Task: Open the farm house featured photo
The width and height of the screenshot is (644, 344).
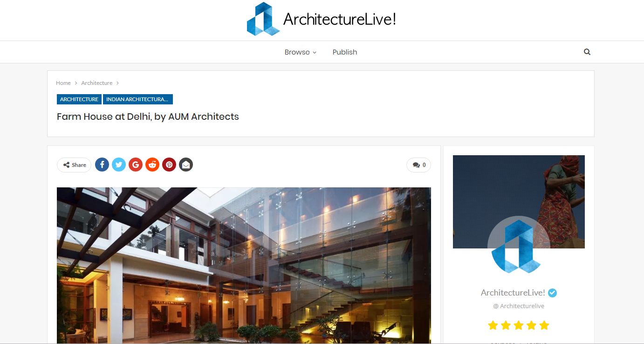Action: pos(244,265)
